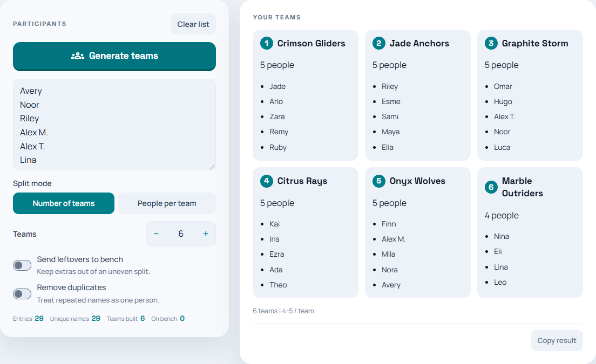Click number badge 2 on Jade Anchors
The height and width of the screenshot is (364, 596).
click(x=378, y=43)
